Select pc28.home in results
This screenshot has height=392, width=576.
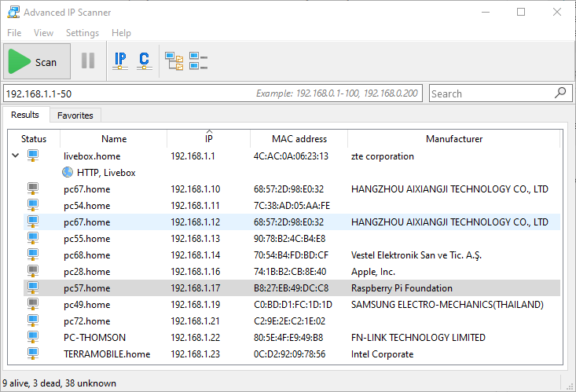(86, 272)
